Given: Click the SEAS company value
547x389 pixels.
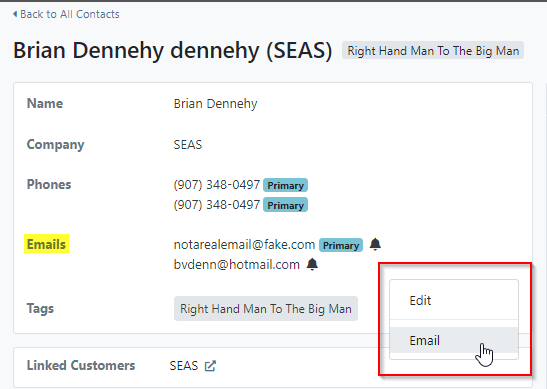Looking at the screenshot, I should [x=188, y=144].
